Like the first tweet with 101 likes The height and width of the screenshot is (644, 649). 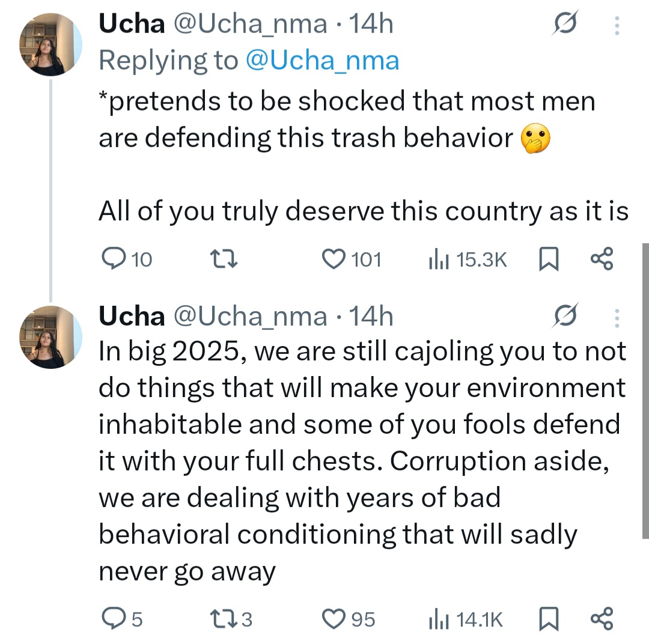(x=332, y=259)
